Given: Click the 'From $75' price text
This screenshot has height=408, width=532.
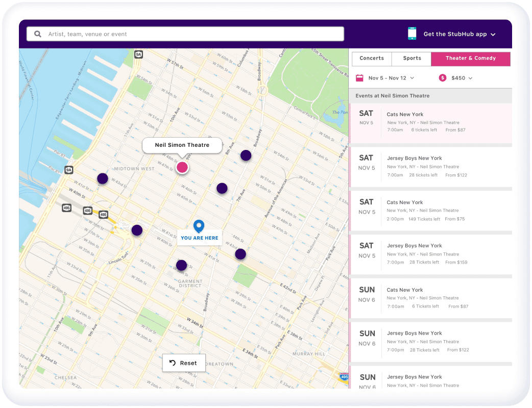Looking at the screenshot, I should (454, 219).
